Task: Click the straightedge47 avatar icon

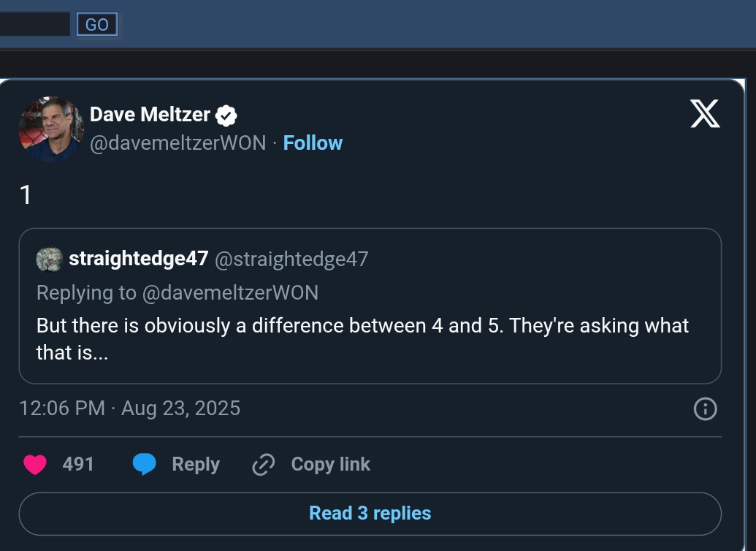Action: click(49, 259)
